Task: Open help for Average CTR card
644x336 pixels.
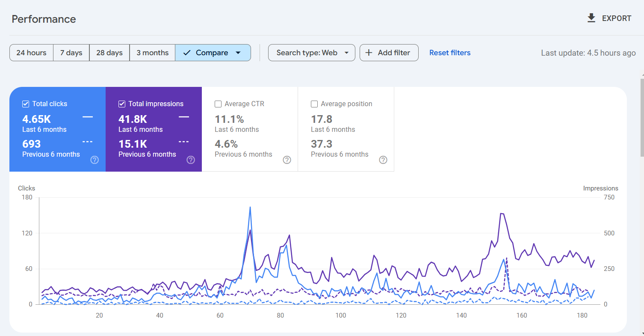Action: [287, 160]
